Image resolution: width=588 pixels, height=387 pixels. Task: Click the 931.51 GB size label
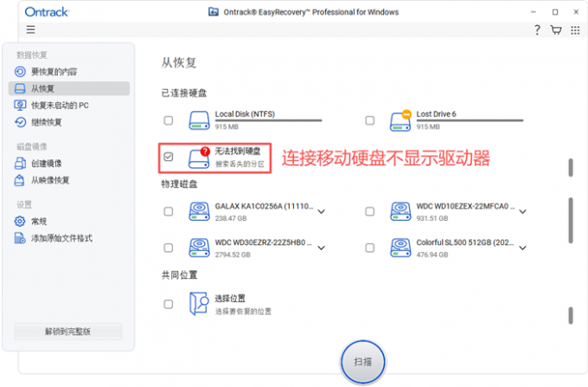pyautogui.click(x=432, y=218)
